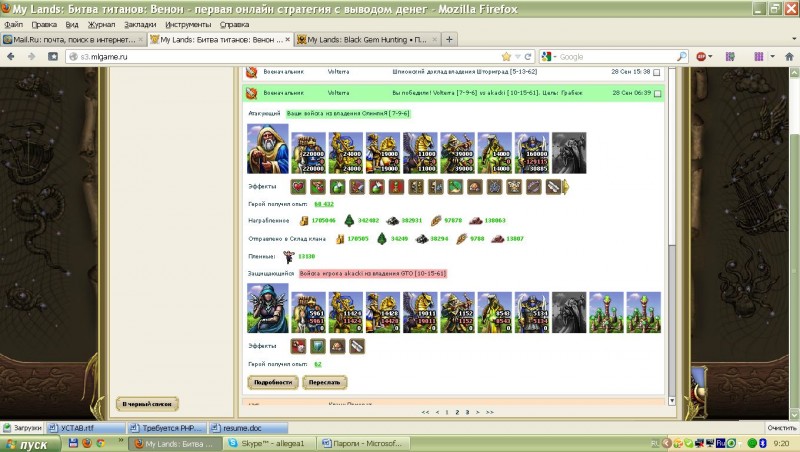Viewport: 800px width, 452px height.
Task: Tick checkbox for the 28 Сен 06:39 report
Action: tap(657, 93)
